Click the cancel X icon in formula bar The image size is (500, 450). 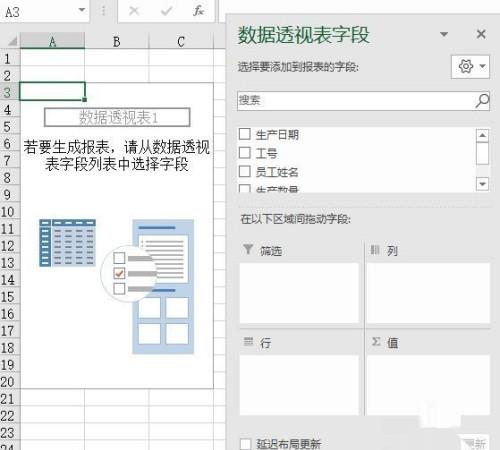(x=134, y=11)
